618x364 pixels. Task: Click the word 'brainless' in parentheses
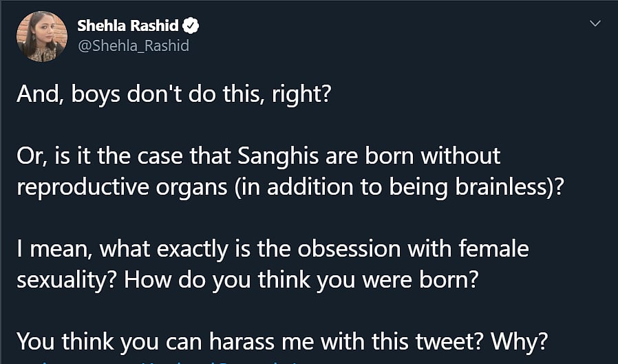[498, 187]
